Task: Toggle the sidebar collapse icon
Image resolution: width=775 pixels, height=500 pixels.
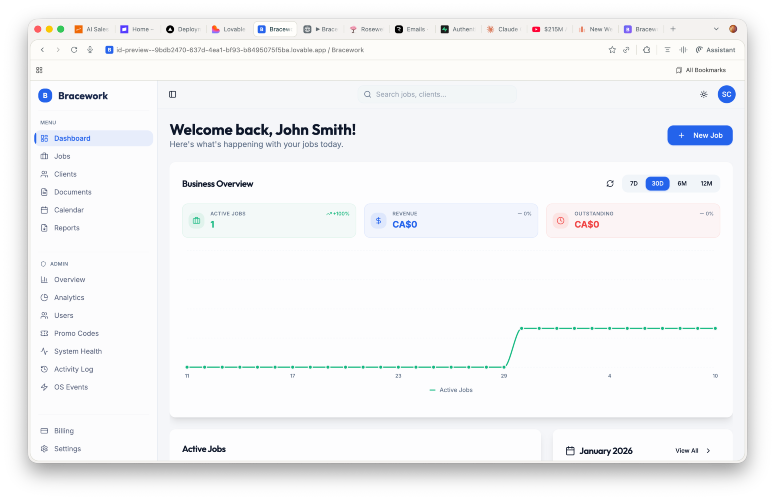Action: pos(172,94)
